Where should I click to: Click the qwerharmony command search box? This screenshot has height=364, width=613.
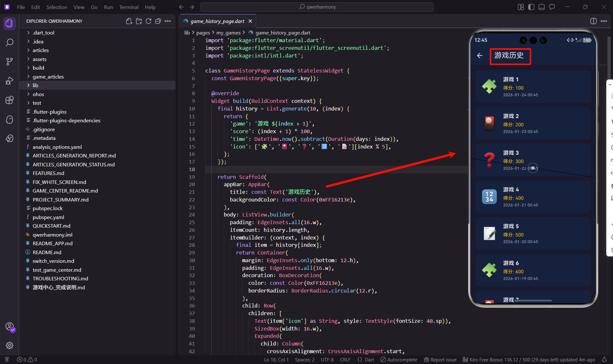317,7
